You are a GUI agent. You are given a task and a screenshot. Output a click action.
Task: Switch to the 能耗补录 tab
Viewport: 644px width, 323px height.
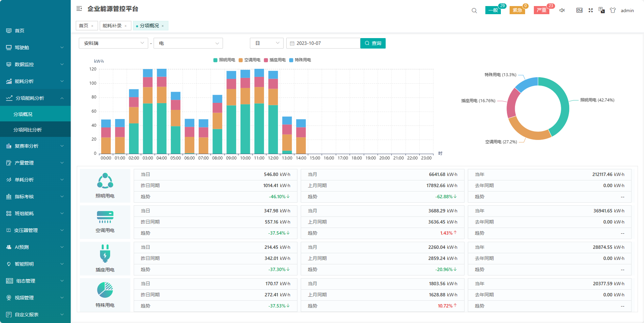point(112,26)
